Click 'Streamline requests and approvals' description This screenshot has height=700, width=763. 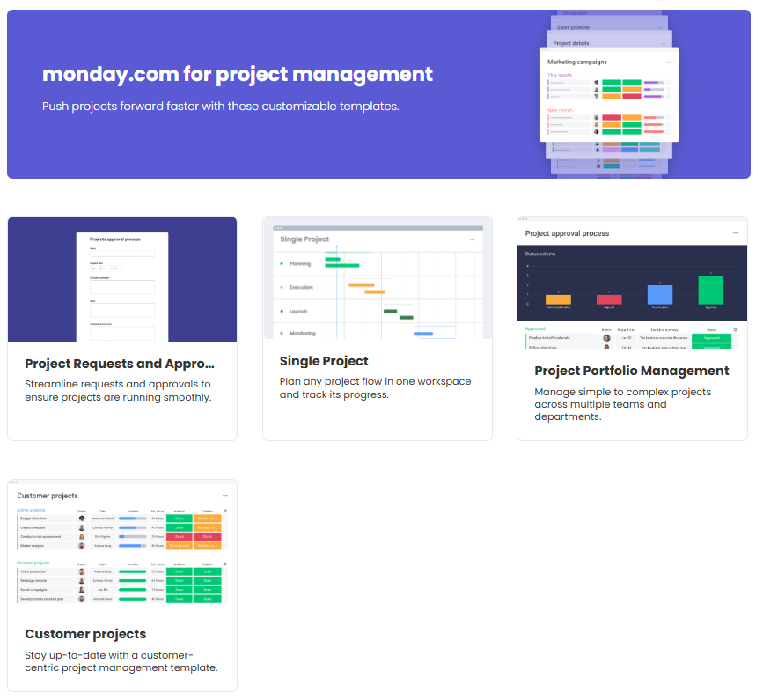118,390
